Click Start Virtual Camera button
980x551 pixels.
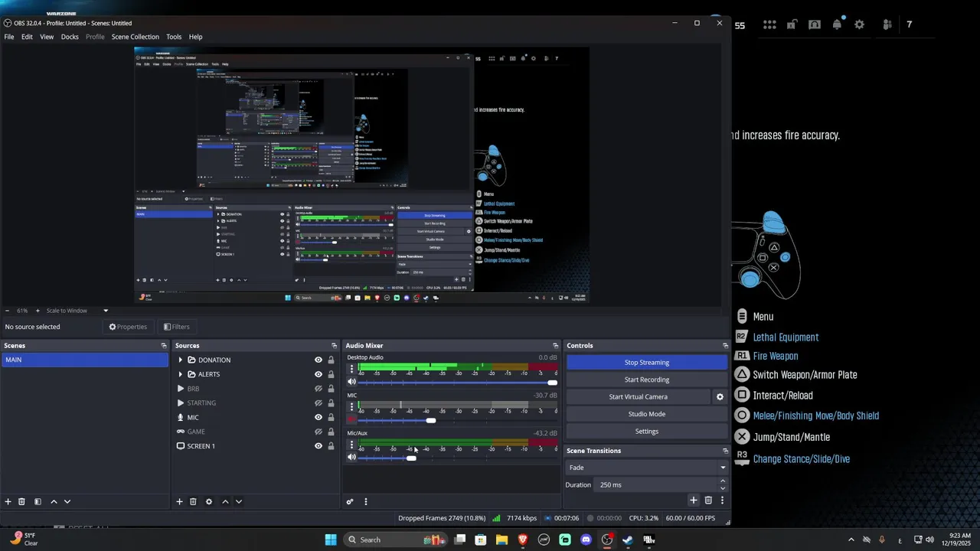[639, 396]
